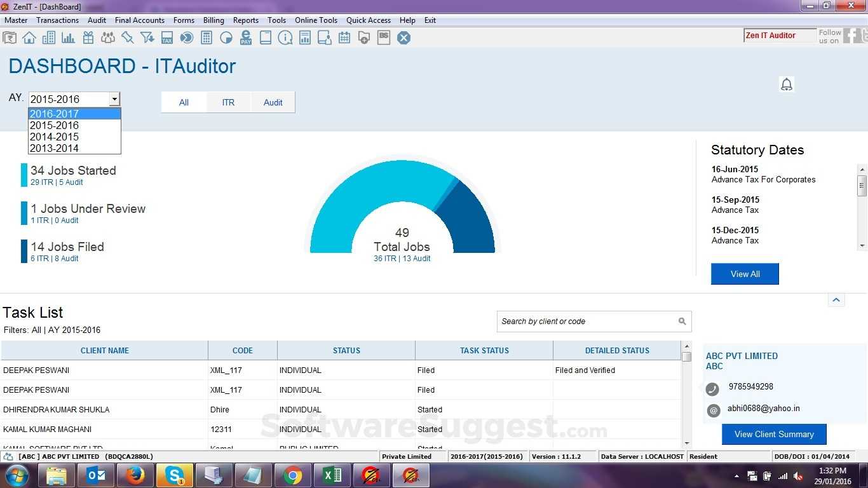Open the Final Accounts menu
Image resolution: width=868 pixels, height=488 pixels.
coord(140,20)
